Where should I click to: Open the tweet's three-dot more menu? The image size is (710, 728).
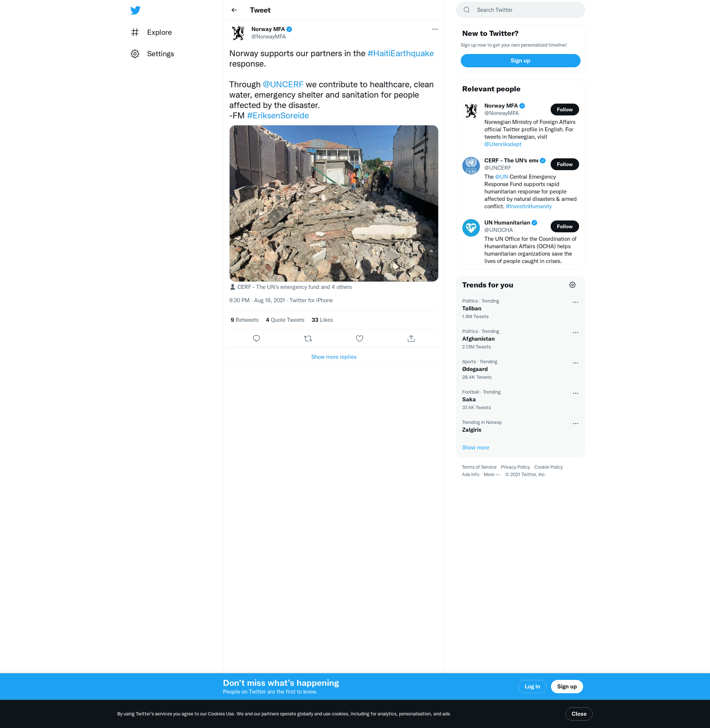pyautogui.click(x=435, y=29)
